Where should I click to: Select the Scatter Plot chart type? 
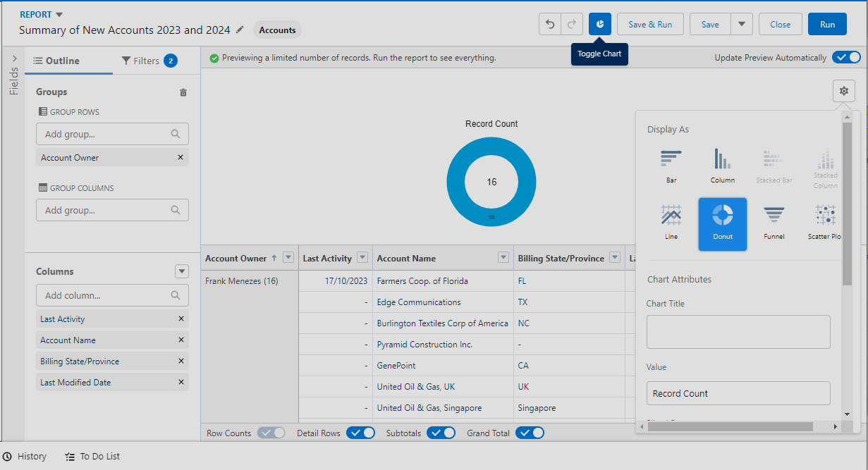[x=824, y=223]
